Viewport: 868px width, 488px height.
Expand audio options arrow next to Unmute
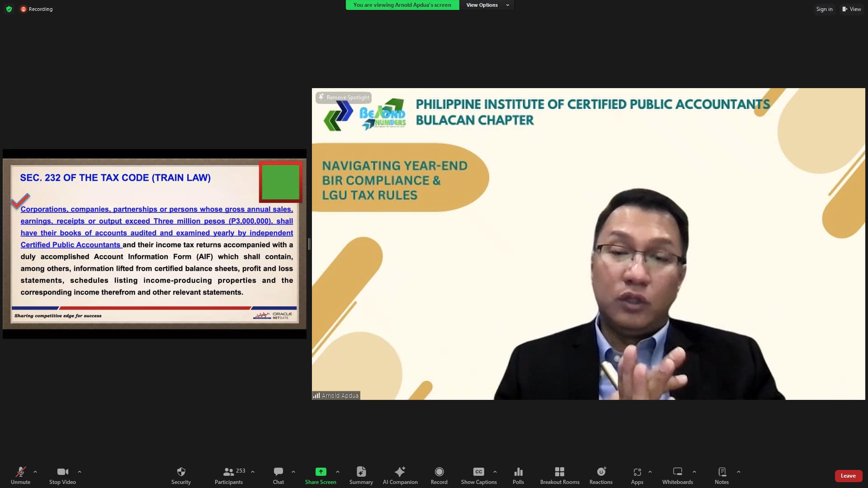(x=35, y=472)
